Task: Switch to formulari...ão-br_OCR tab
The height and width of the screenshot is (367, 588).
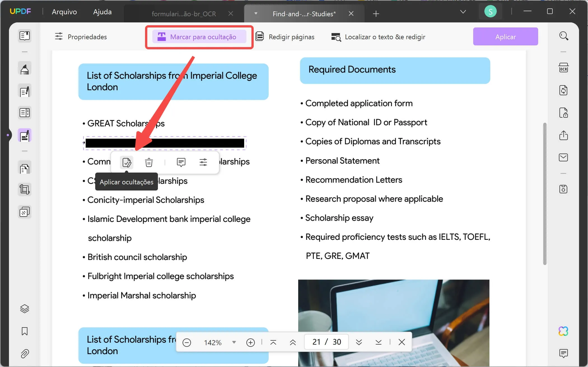Action: [x=184, y=14]
